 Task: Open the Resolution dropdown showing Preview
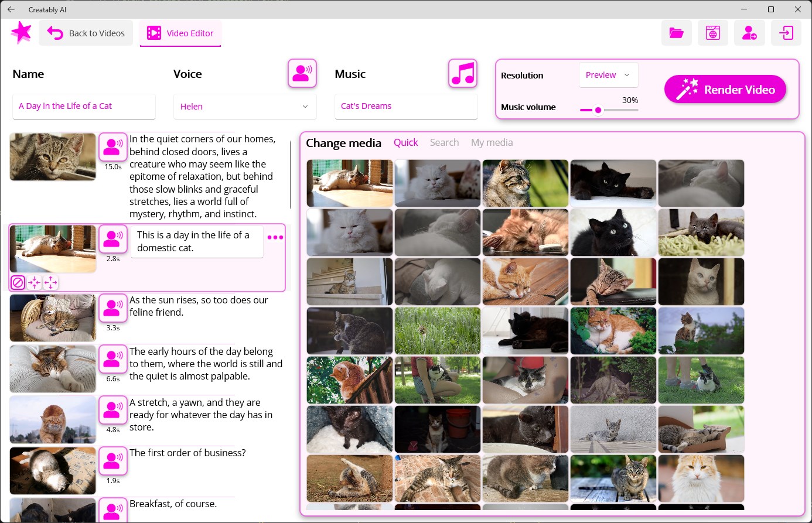(x=609, y=74)
